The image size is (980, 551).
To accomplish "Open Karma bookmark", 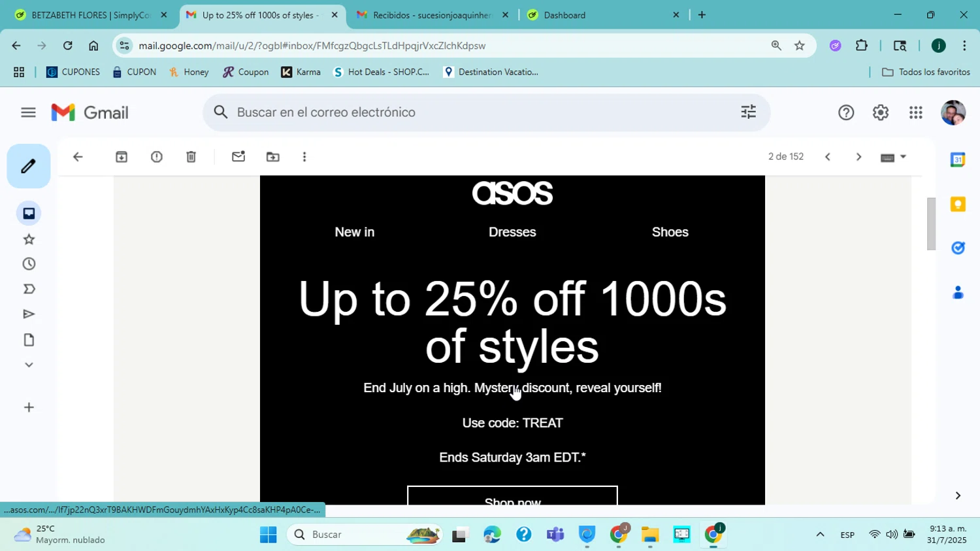I will (301, 72).
